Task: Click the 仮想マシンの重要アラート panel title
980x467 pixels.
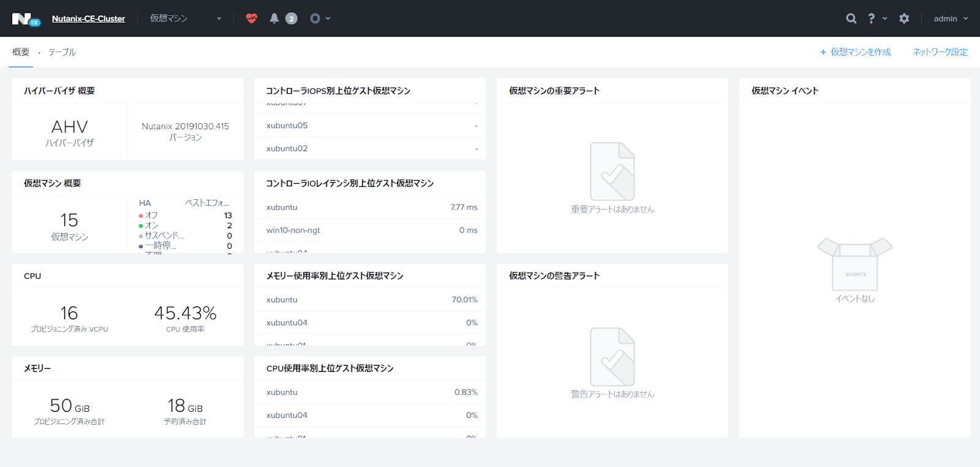Action: 554,91
